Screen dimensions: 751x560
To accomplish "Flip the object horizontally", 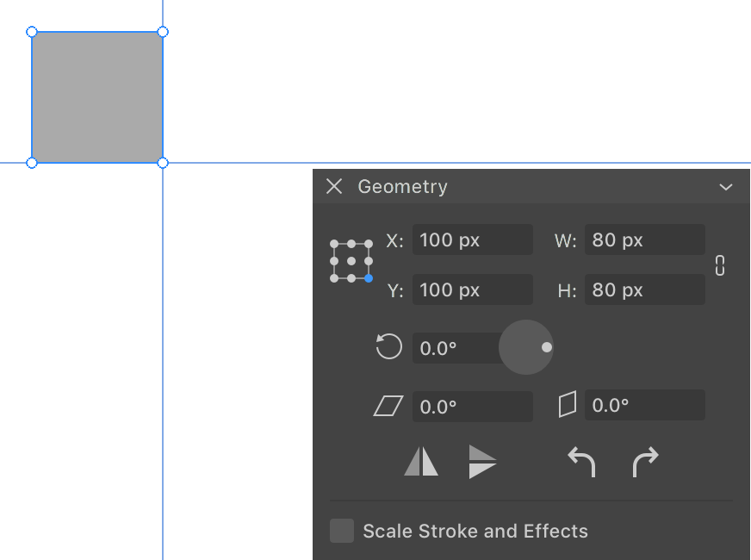I will [x=421, y=461].
